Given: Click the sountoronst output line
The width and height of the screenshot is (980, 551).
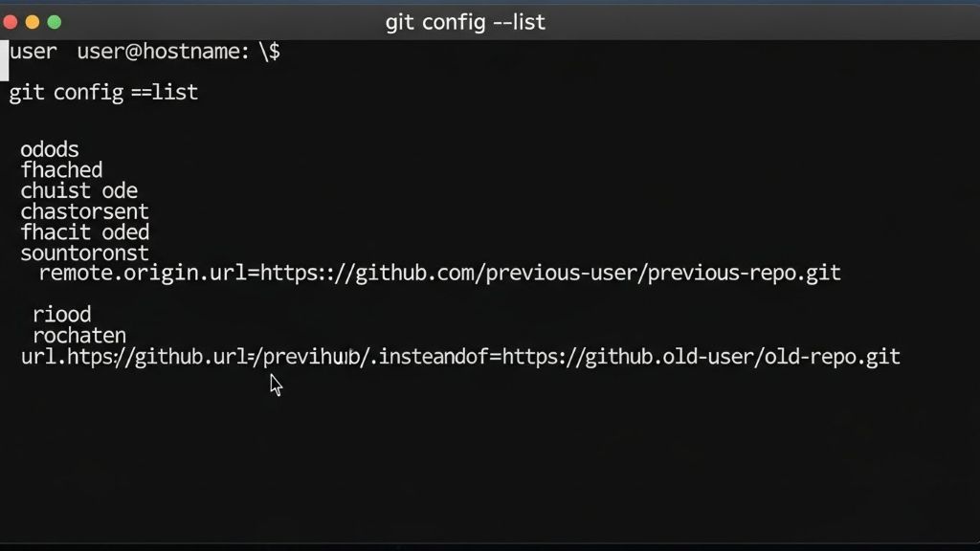Looking at the screenshot, I should point(84,253).
